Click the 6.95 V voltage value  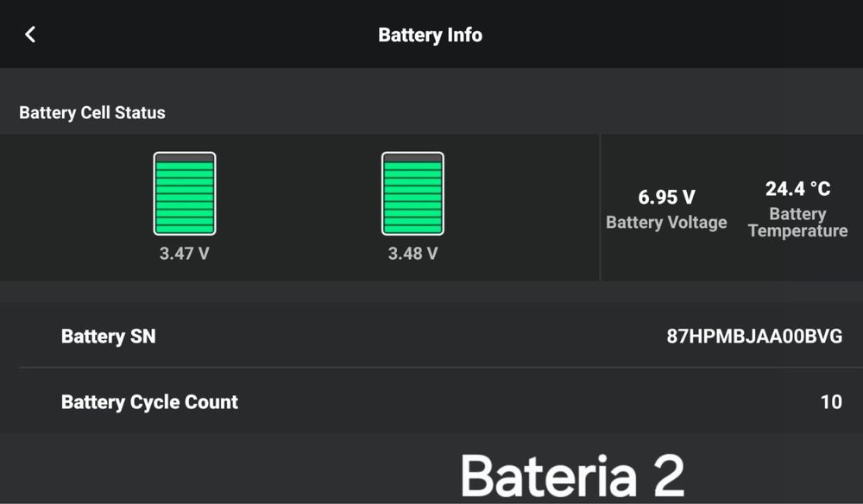(666, 198)
